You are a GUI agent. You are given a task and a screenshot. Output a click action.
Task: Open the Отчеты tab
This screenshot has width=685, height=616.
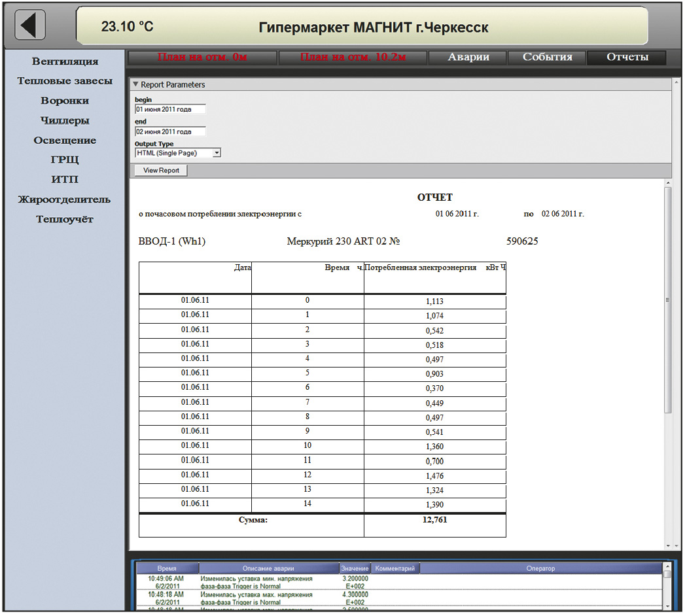coord(627,57)
